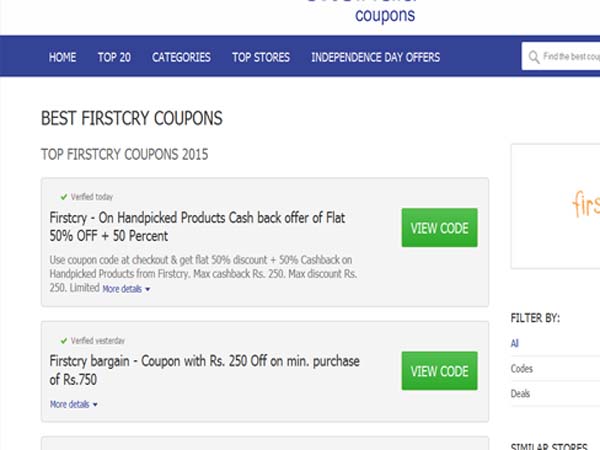Image resolution: width=600 pixels, height=450 pixels.
Task: View code for the Rs. 250 Off coupon
Action: pyautogui.click(x=439, y=371)
